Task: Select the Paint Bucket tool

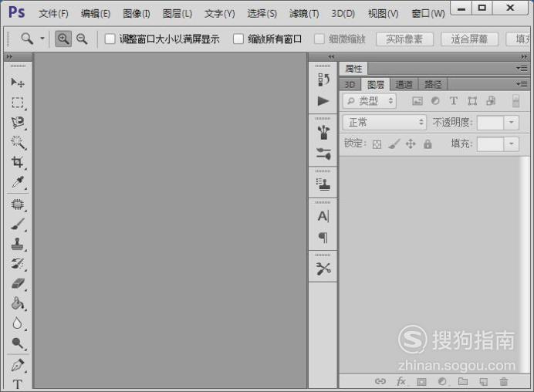Action: pos(18,303)
